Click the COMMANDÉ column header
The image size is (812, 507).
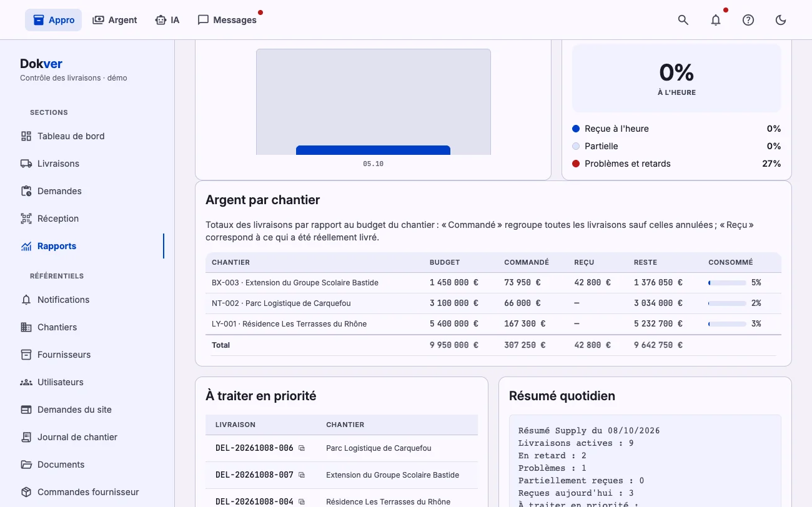[527, 262]
